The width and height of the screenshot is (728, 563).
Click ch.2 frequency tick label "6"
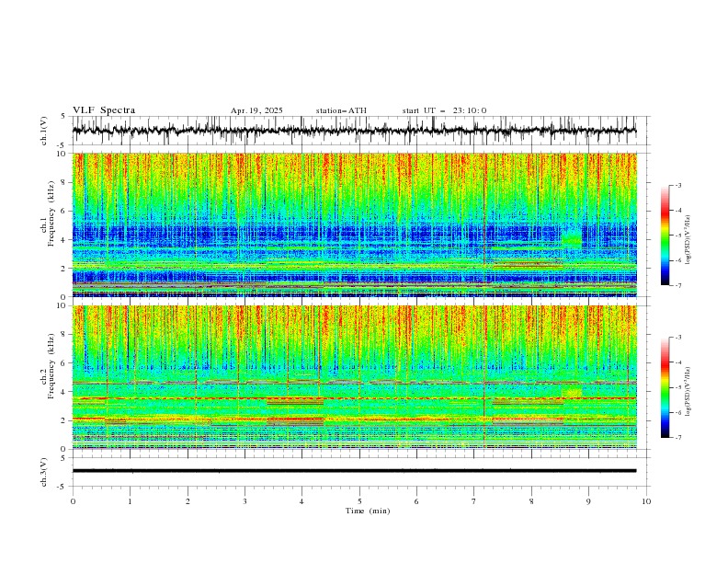65,362
